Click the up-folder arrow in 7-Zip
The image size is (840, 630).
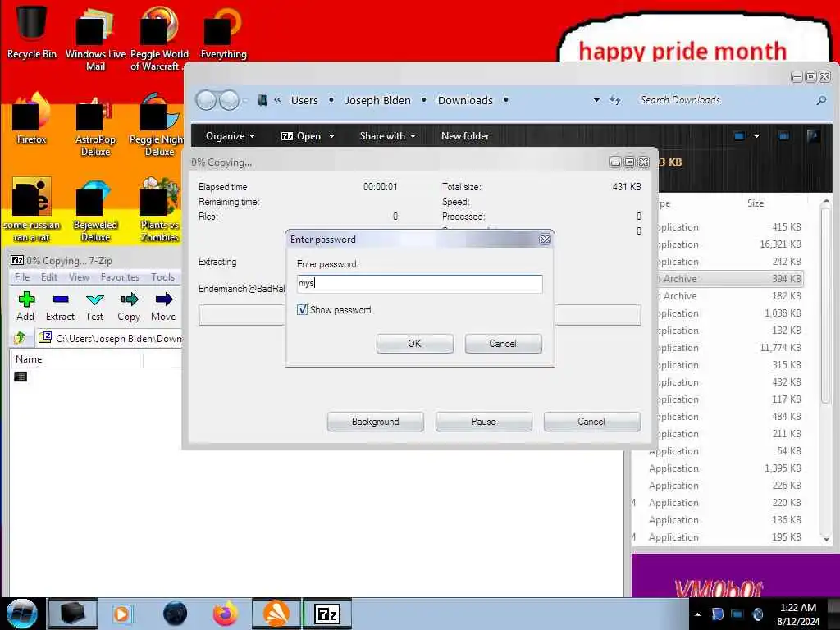click(x=20, y=338)
